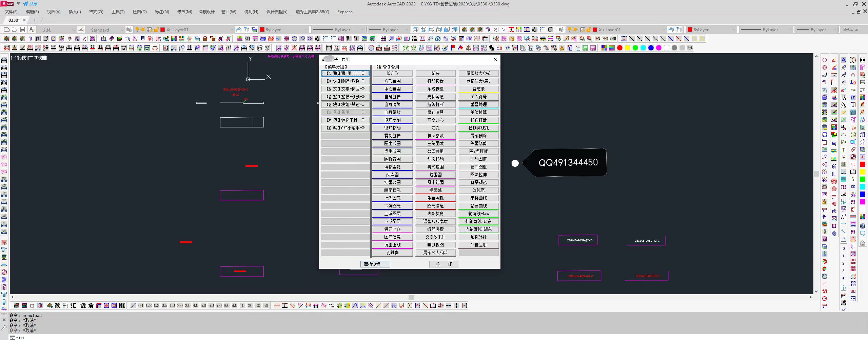Click the 0.5 offset distance button
The height and width of the screenshot is (340, 868).
click(x=164, y=305)
